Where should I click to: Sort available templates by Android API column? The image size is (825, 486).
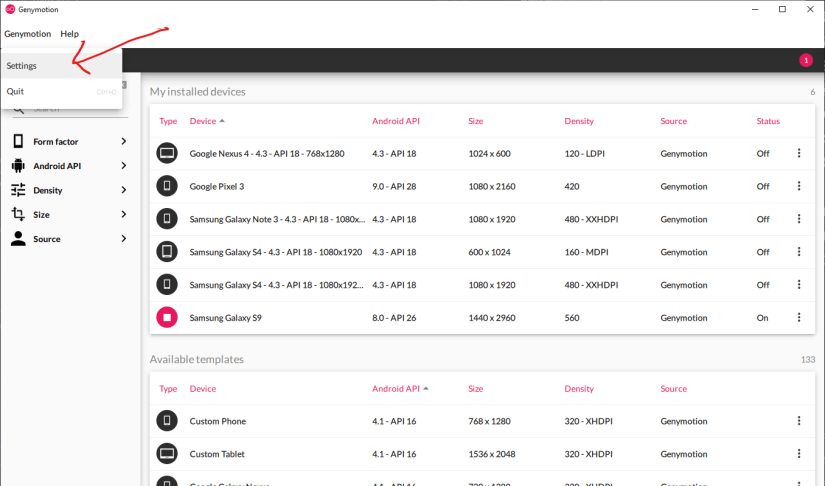(396, 389)
